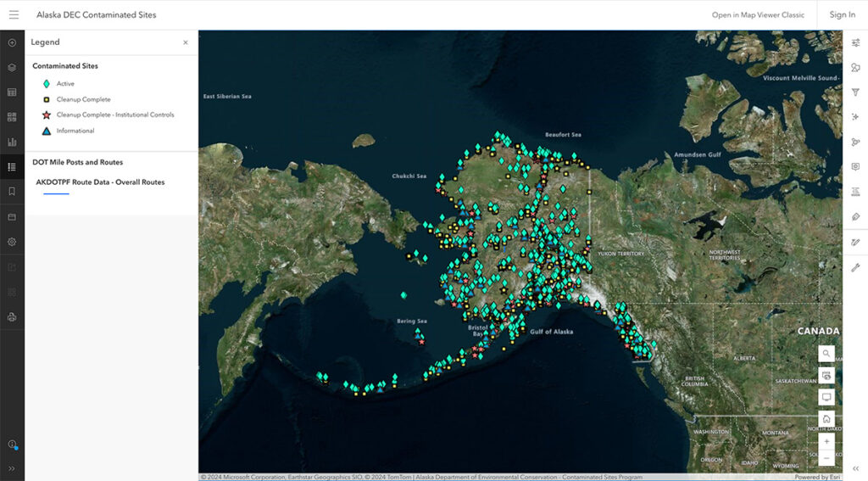This screenshot has height=481, width=868.
Task: Click the 'Informational' legend label
Action: [75, 131]
